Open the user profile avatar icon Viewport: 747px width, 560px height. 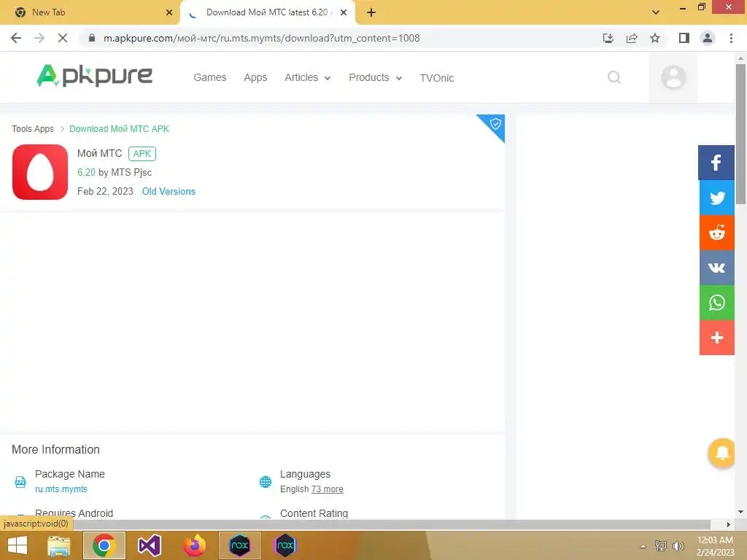[673, 77]
